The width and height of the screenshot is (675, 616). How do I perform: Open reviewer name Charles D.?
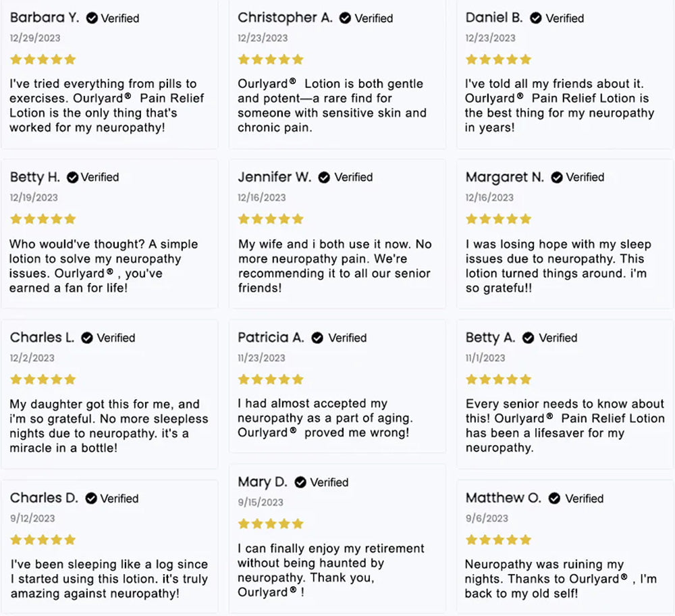[44, 498]
